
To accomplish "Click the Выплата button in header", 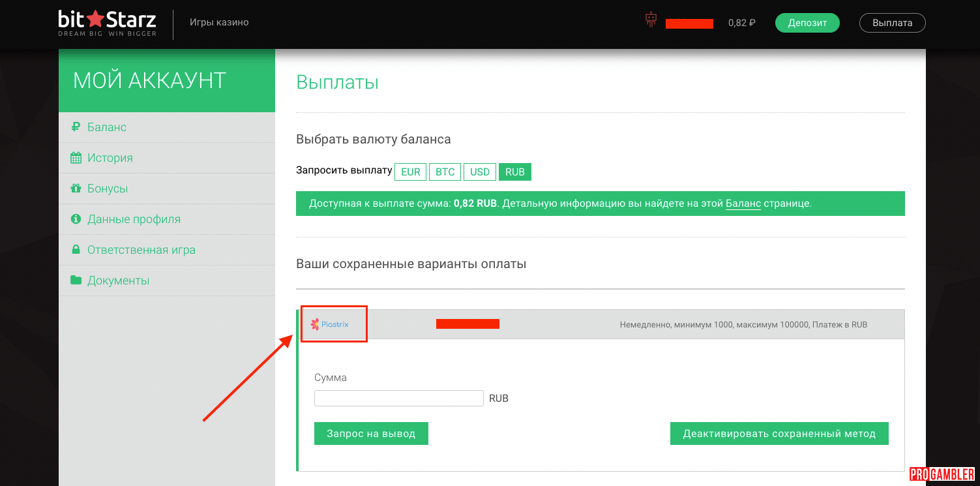I will click(x=892, y=23).
